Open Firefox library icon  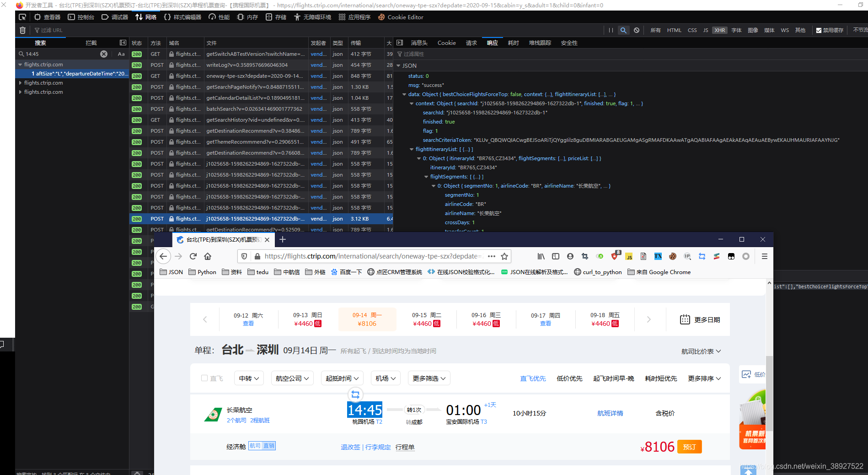coord(541,256)
